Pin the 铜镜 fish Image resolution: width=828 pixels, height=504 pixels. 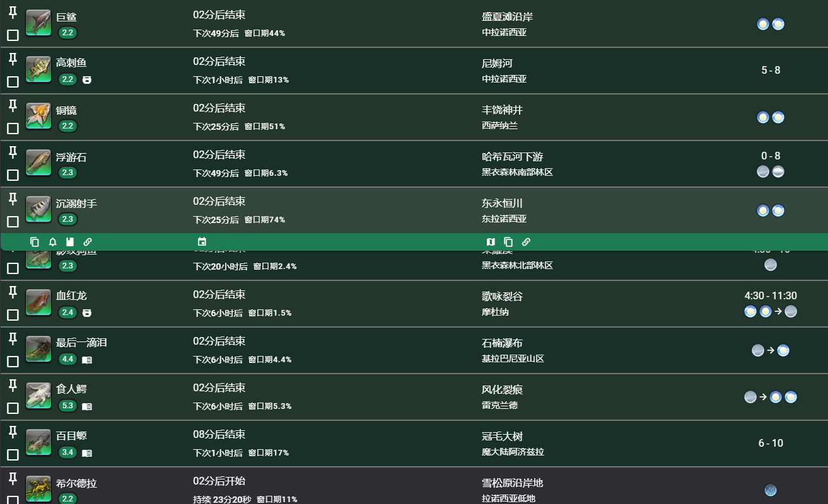pos(13,106)
